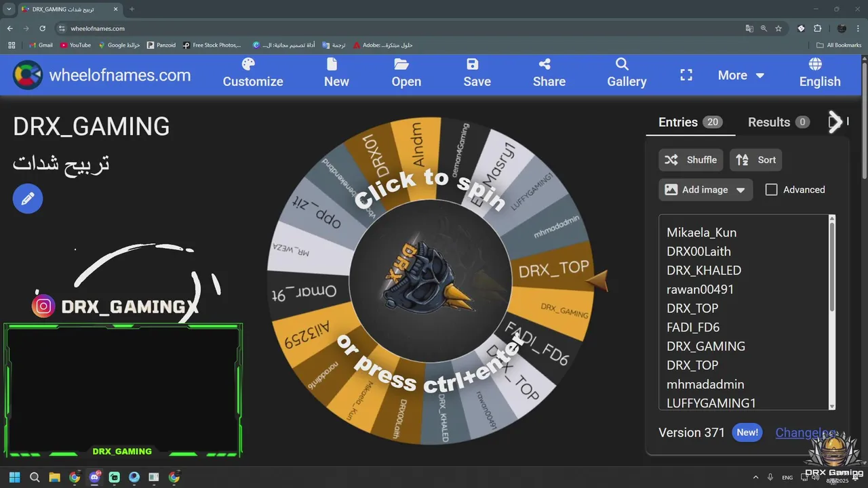Create a New wheel
This screenshot has width=868, height=488.
(336, 73)
